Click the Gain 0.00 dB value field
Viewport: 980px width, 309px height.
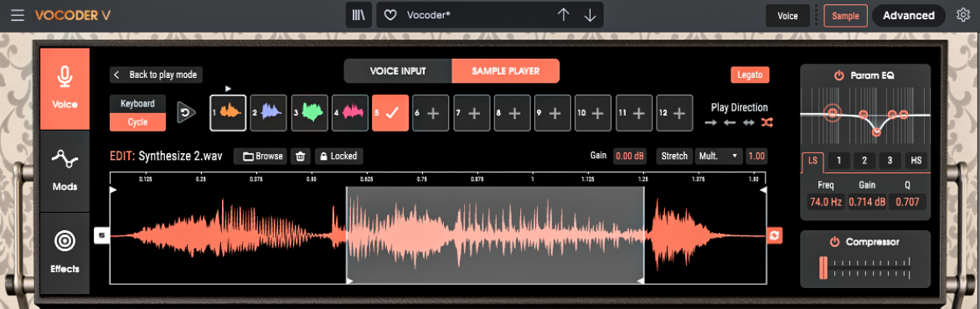(x=629, y=156)
